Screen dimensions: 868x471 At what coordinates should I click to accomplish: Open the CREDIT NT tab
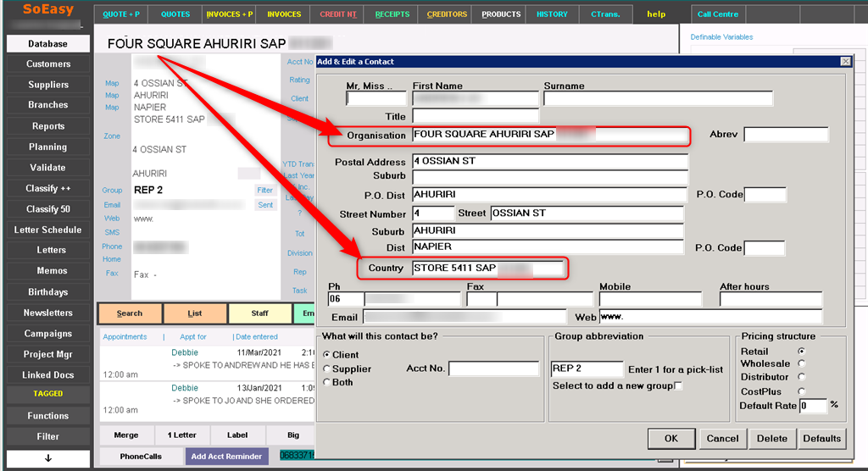(337, 14)
